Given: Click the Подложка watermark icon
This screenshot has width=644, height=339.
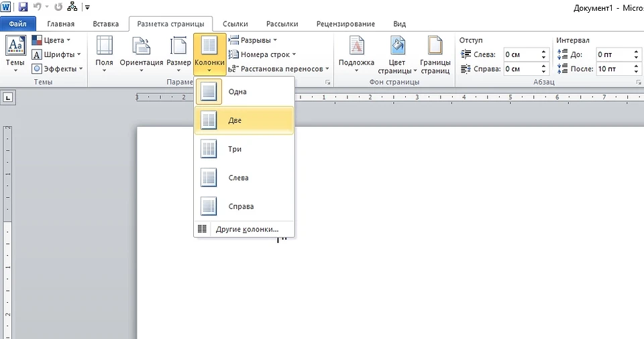Looking at the screenshot, I should point(356,52).
